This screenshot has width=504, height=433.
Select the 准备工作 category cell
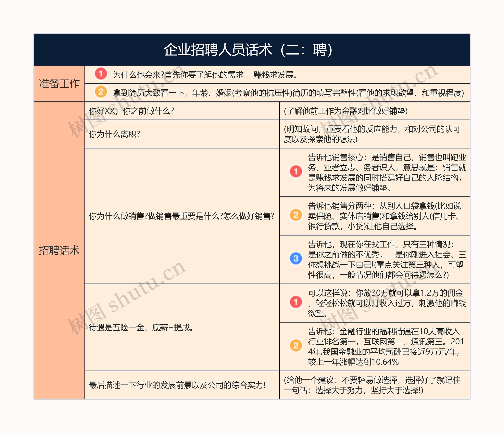pos(59,84)
